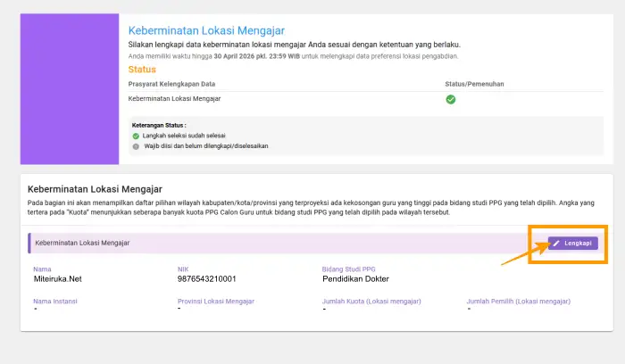This screenshot has width=625, height=364.
Task: Click Bidang Studi PPG label
Action: click(x=349, y=269)
